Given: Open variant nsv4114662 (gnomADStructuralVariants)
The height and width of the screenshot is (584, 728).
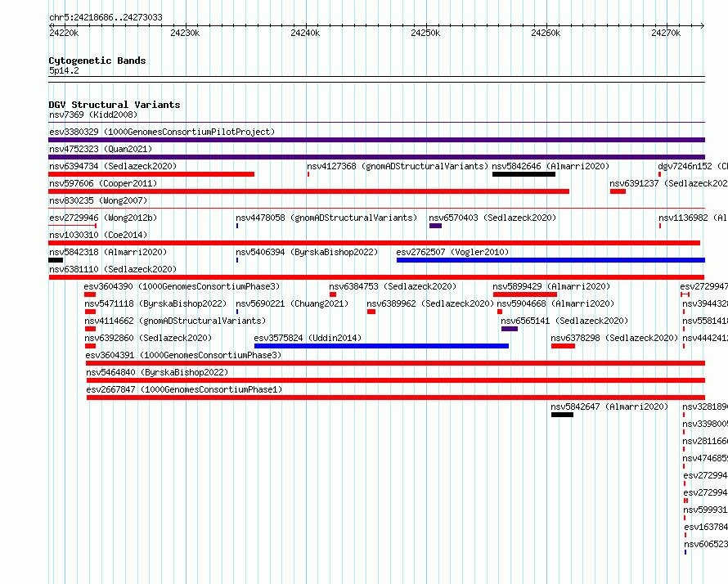Looking at the screenshot, I should click(175, 321).
